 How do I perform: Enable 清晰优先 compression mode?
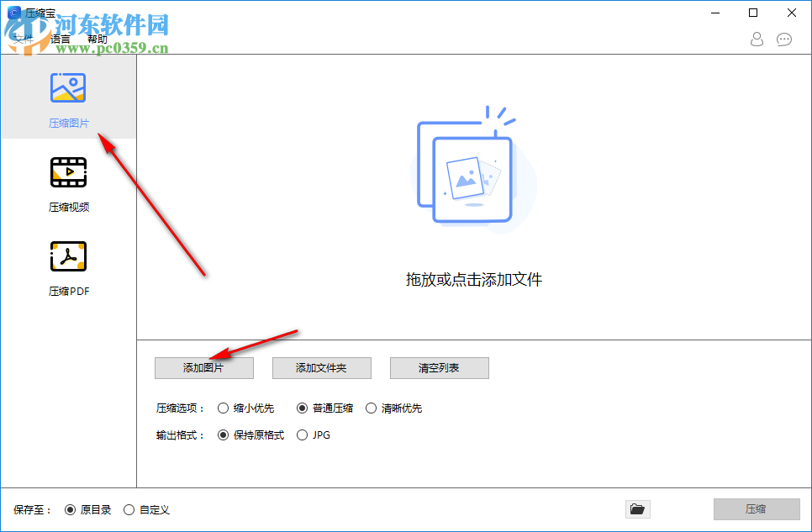point(372,408)
